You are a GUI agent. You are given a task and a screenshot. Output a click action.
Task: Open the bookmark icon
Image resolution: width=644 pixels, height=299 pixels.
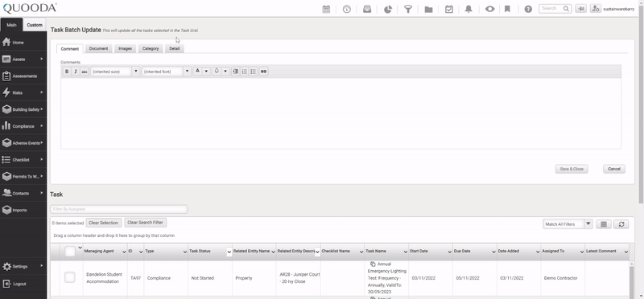click(507, 9)
